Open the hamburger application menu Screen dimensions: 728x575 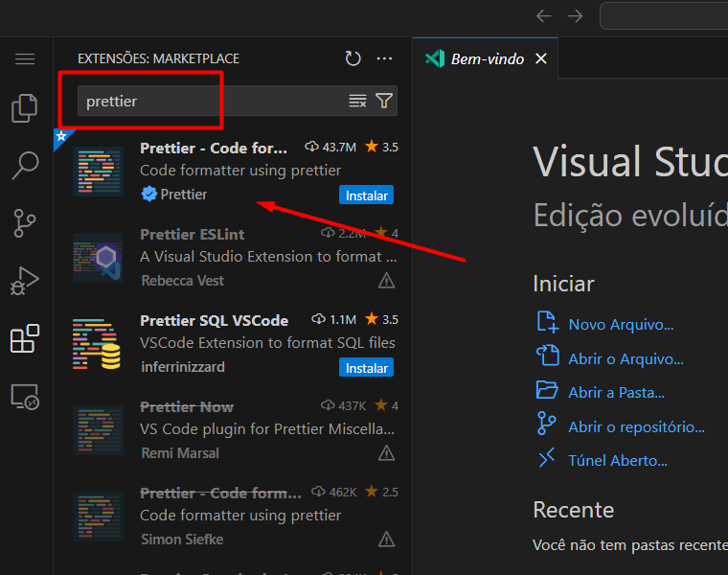click(25, 59)
